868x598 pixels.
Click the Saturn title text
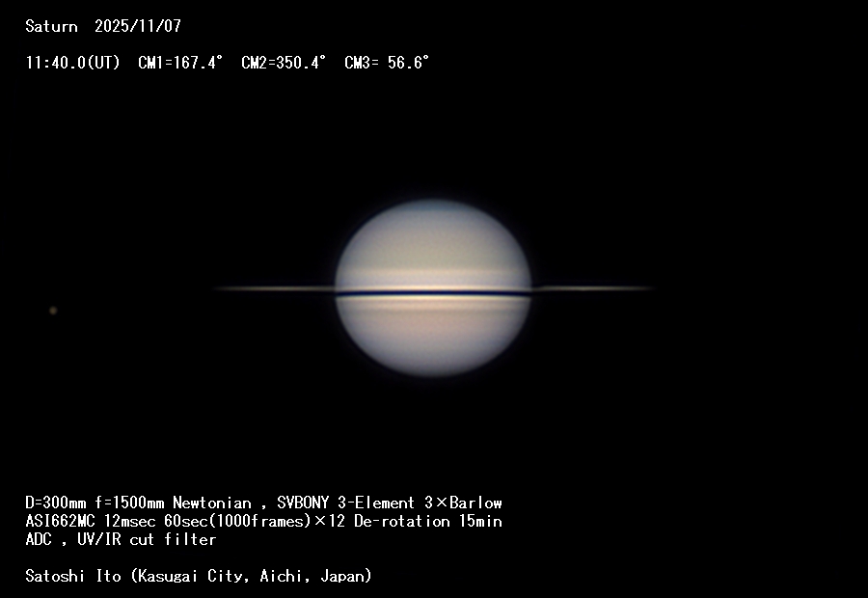(x=51, y=27)
